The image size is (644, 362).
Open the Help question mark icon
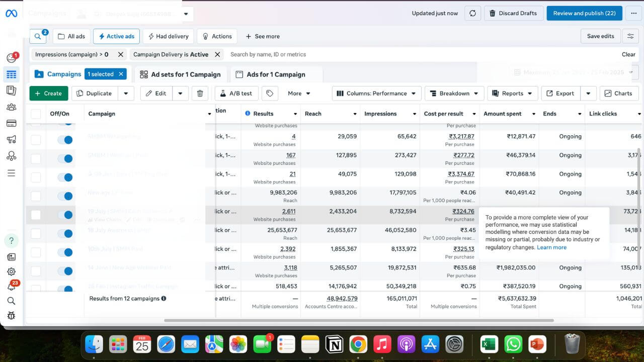click(x=11, y=240)
